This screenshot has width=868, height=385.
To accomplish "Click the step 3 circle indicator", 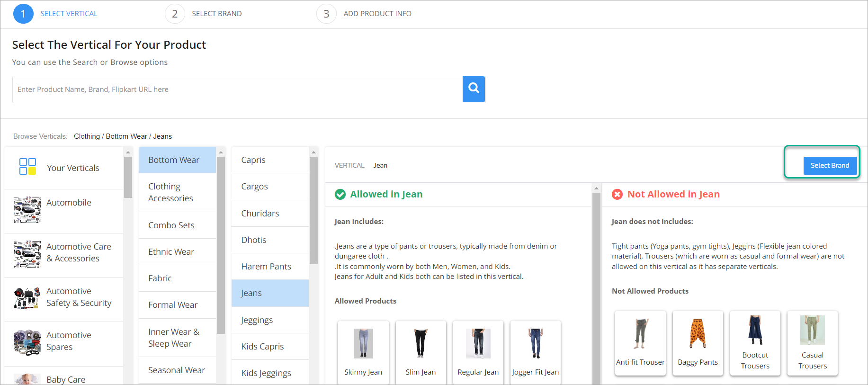I will (x=326, y=14).
